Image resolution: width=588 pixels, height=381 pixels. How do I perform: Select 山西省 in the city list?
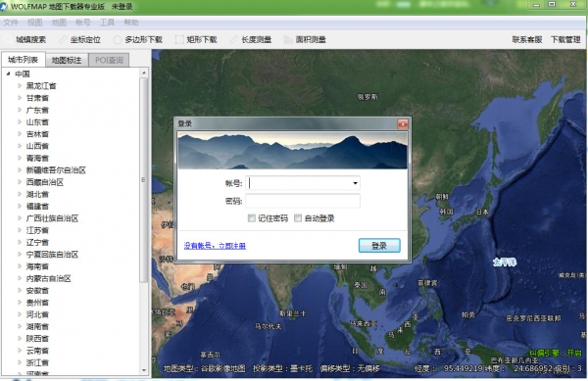click(37, 146)
